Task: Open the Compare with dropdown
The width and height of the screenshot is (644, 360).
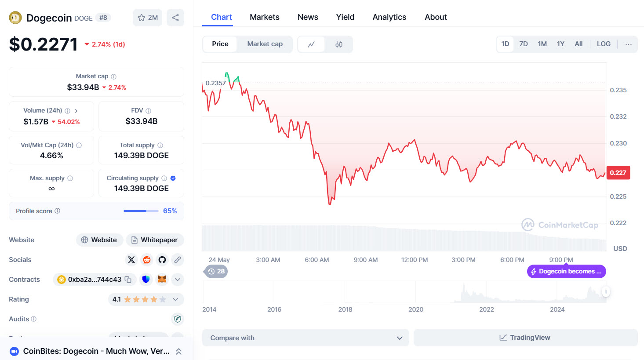Action: pos(306,338)
